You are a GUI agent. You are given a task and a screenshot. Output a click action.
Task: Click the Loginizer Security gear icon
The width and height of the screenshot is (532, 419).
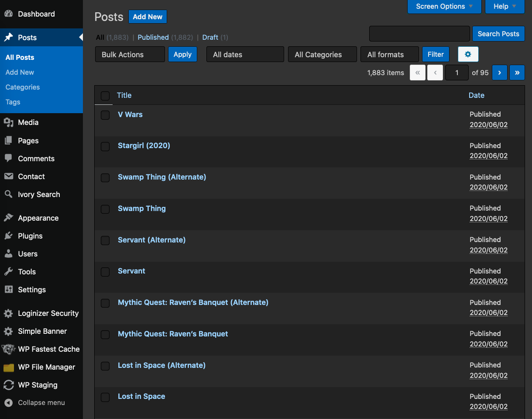tap(8, 313)
